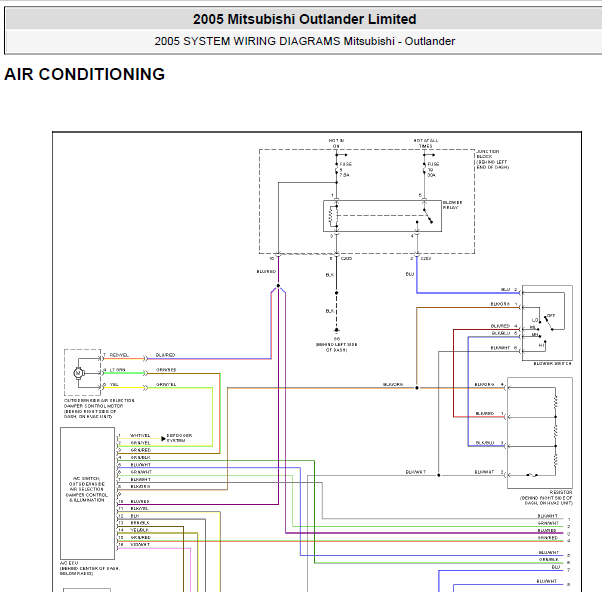Image resolution: width=602 pixels, height=592 pixels.
Task: Click the 'HOT AT ALL TIMES' label
Action: pos(425,143)
